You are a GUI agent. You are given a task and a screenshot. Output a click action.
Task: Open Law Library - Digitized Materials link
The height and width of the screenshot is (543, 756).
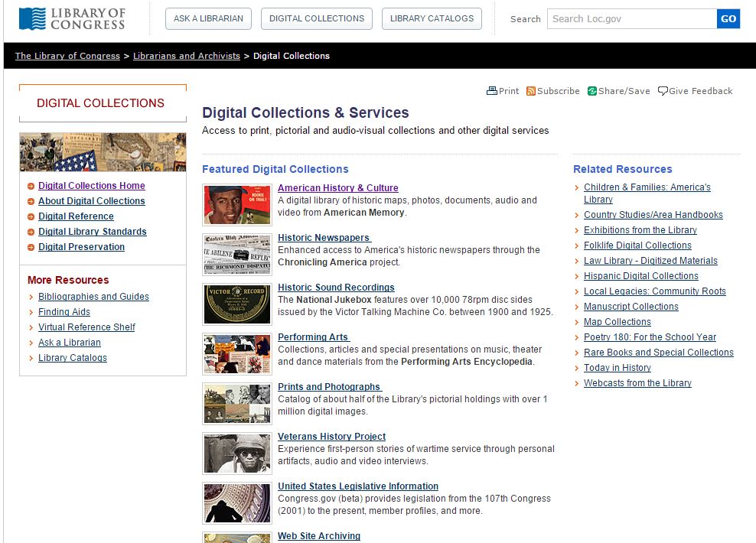tap(650, 261)
